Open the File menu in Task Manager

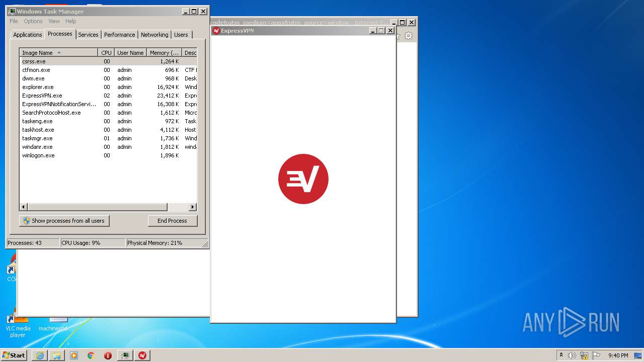[x=14, y=21]
